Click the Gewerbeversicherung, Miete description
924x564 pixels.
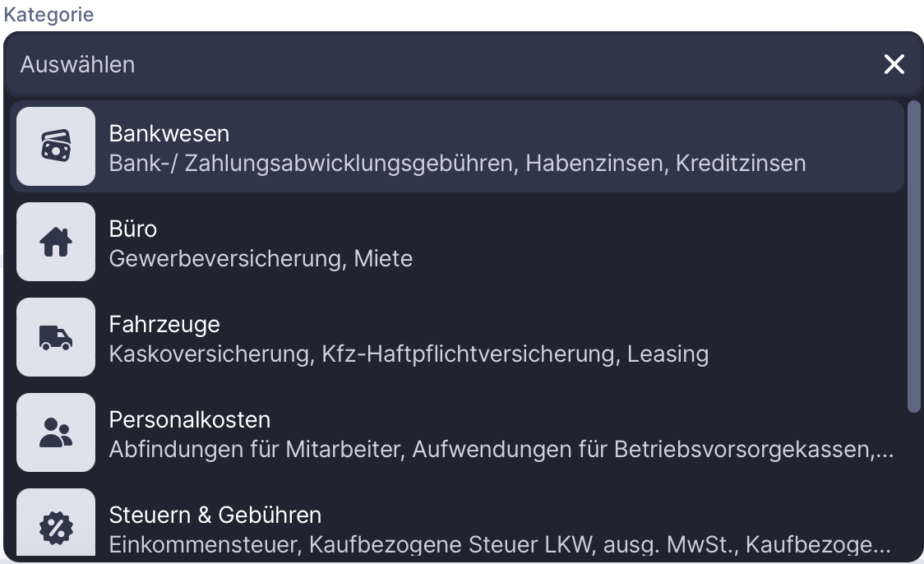tap(261, 259)
